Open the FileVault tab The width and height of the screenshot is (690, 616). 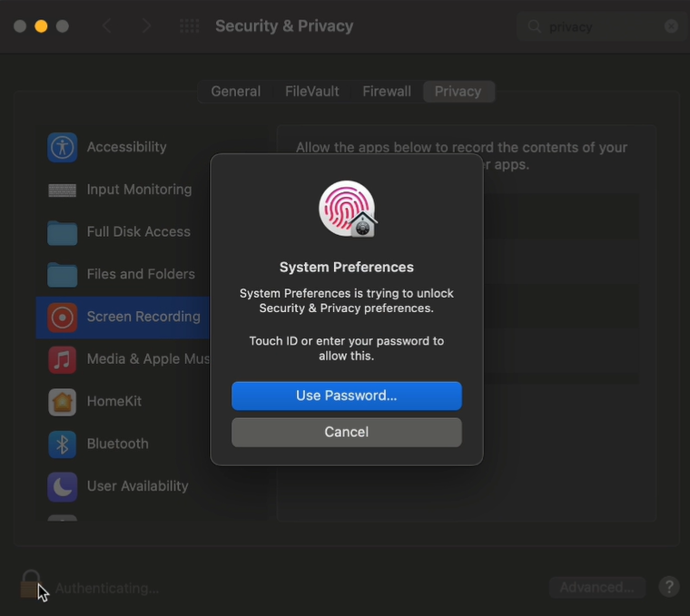click(311, 92)
